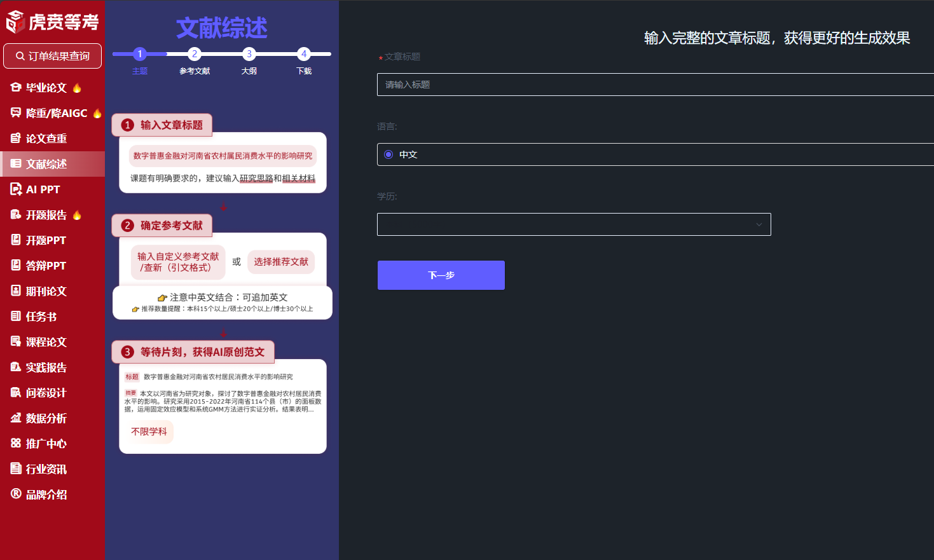This screenshot has width=934, height=560.
Task: Click the 问卷设计 sidebar icon
Action: (x=16, y=392)
